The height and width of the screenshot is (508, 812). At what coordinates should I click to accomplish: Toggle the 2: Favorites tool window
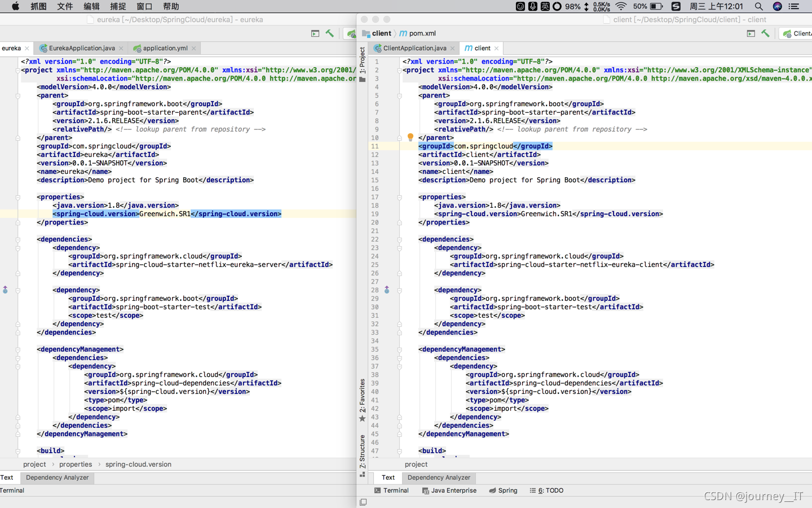tap(363, 400)
